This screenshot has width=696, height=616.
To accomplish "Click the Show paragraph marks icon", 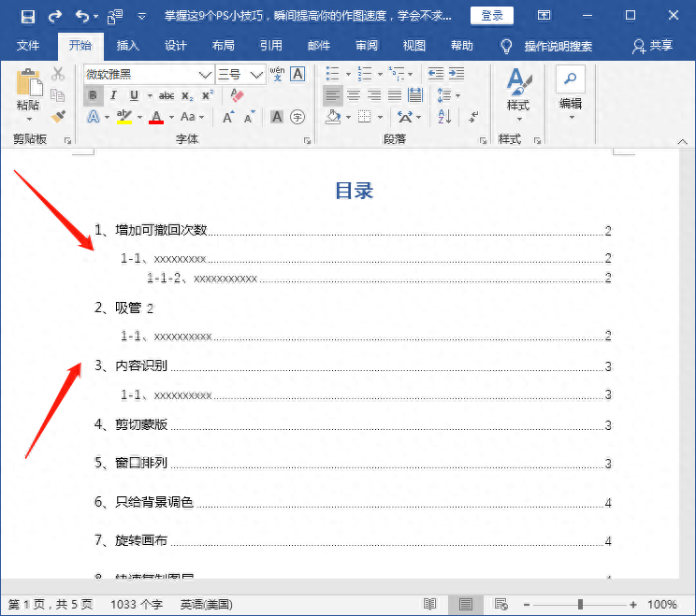I will click(x=474, y=117).
